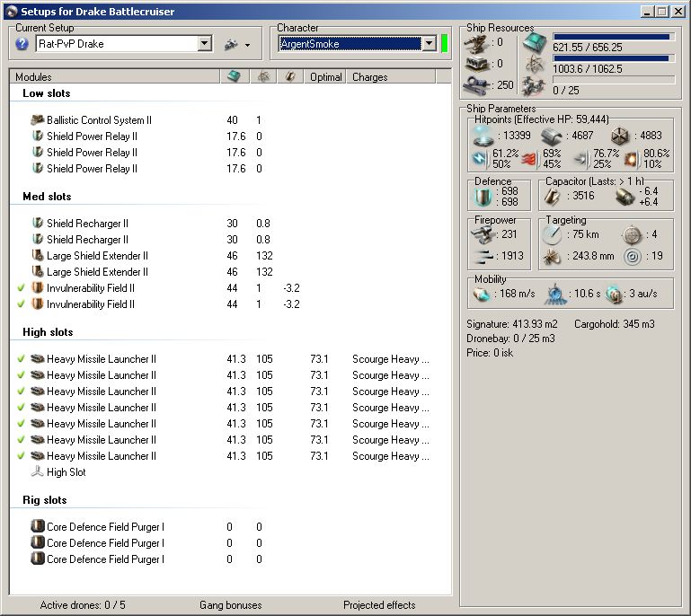This screenshot has height=616, width=691.
Task: Click the capacitor capacity icon beside 3516
Action: pyautogui.click(x=553, y=196)
